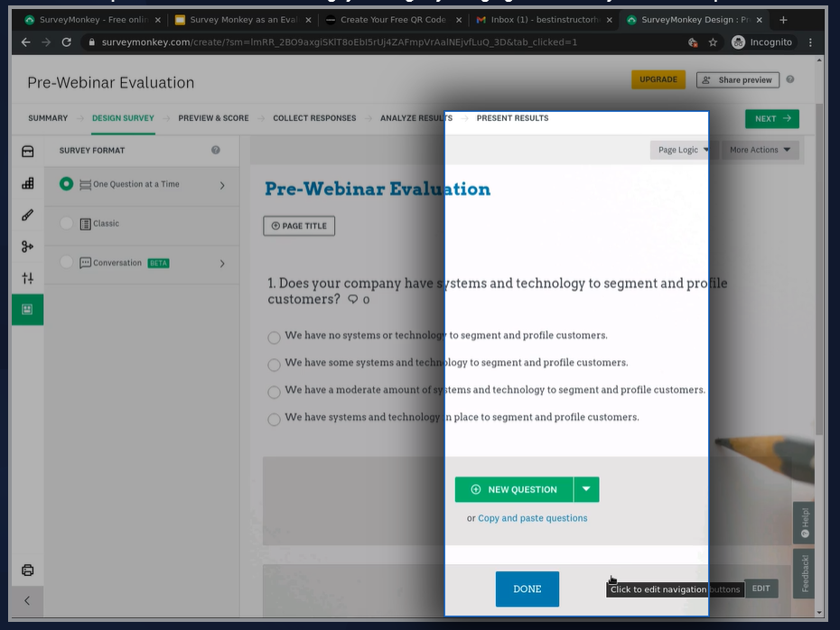Open the Chrome three-dot menu

click(810, 42)
